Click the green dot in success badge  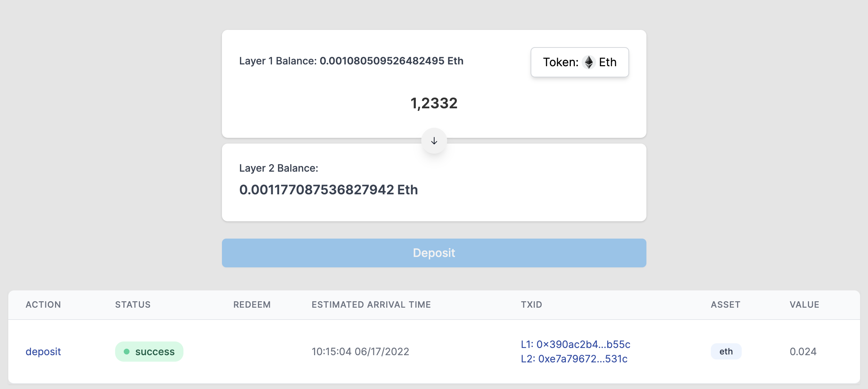click(x=127, y=352)
